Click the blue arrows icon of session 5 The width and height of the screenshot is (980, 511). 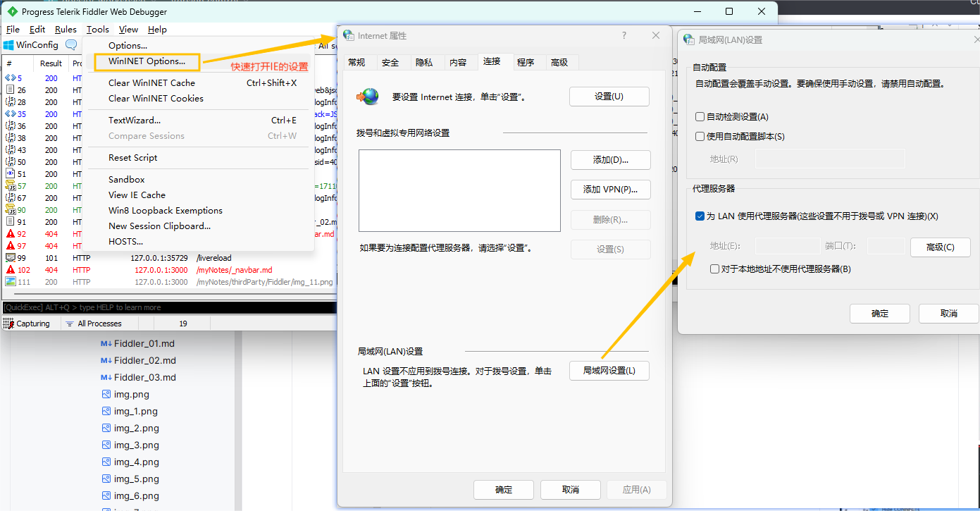[x=10, y=78]
